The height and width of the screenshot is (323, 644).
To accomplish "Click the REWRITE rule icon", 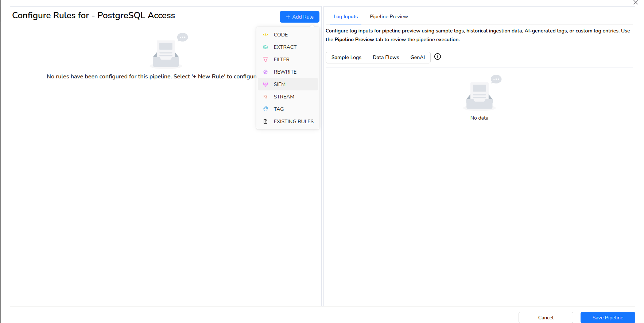I will 265,72.
